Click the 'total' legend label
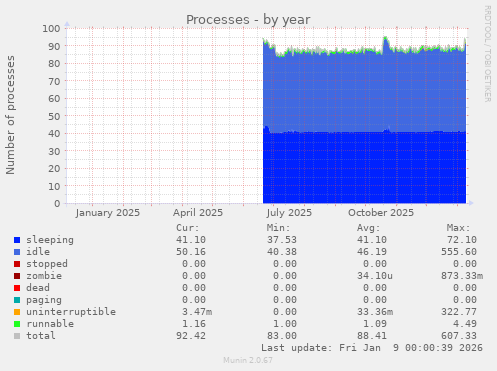This screenshot has width=497, height=371. point(41,336)
